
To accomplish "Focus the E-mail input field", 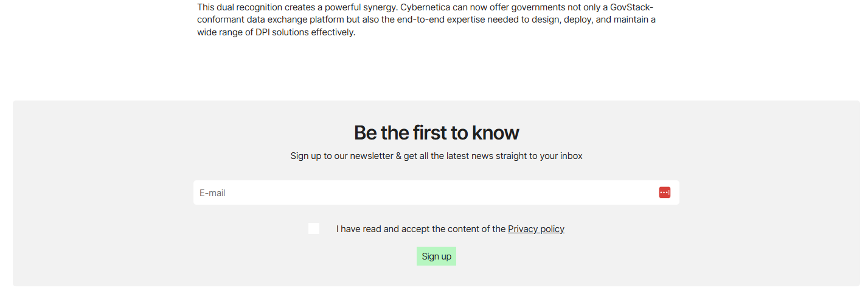I will [x=426, y=192].
